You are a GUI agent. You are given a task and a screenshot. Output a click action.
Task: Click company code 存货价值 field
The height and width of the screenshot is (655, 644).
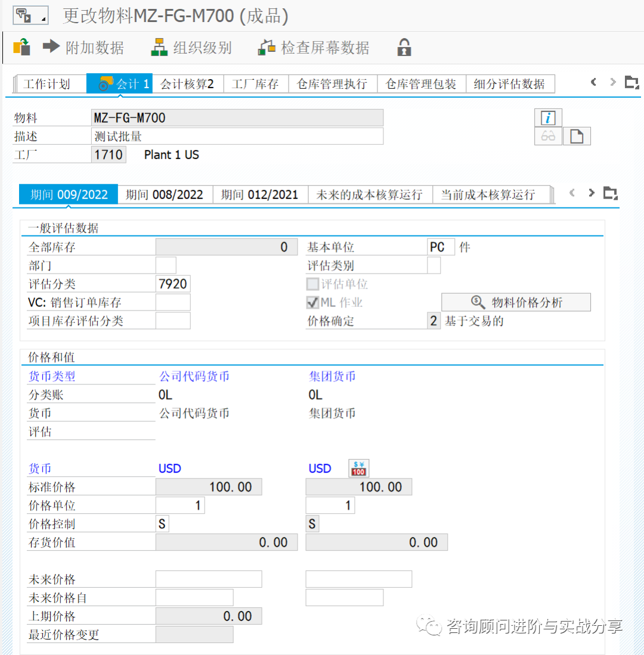pyautogui.click(x=227, y=542)
